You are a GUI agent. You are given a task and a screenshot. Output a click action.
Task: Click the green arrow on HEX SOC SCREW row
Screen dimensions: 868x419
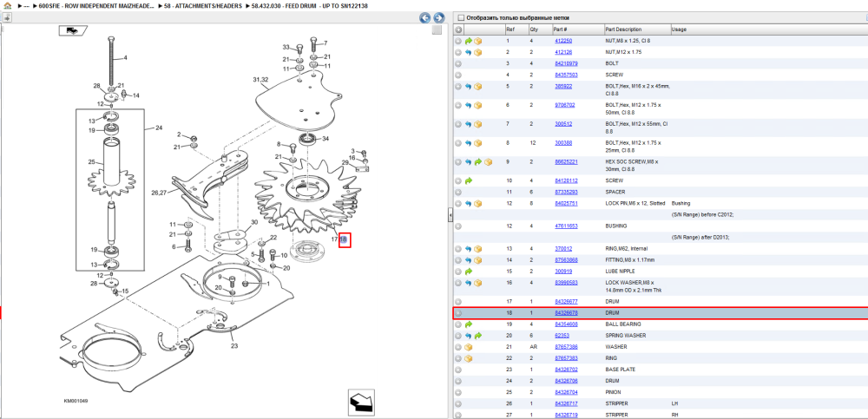(x=477, y=162)
